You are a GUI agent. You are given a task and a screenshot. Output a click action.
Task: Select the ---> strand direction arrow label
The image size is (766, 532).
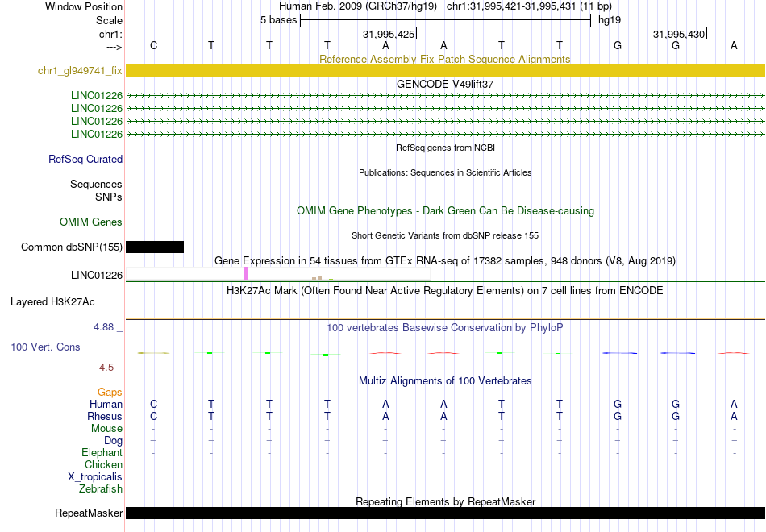[x=114, y=47]
